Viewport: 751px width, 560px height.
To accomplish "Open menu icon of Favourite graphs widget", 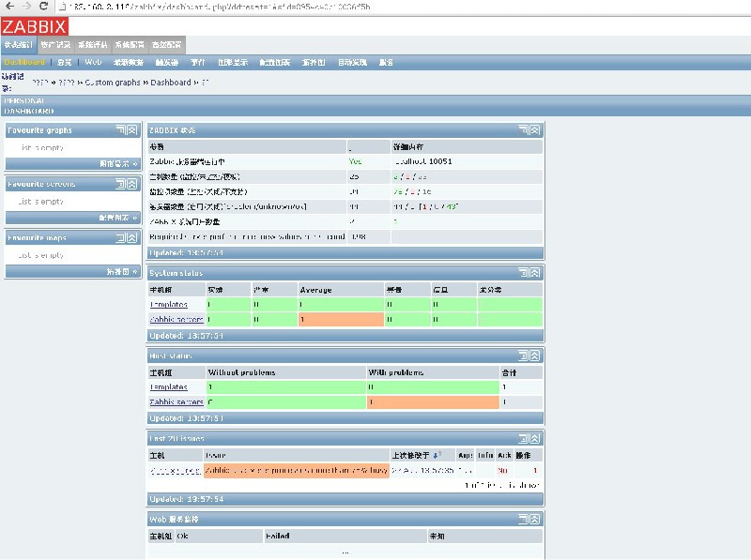I will click(x=121, y=129).
